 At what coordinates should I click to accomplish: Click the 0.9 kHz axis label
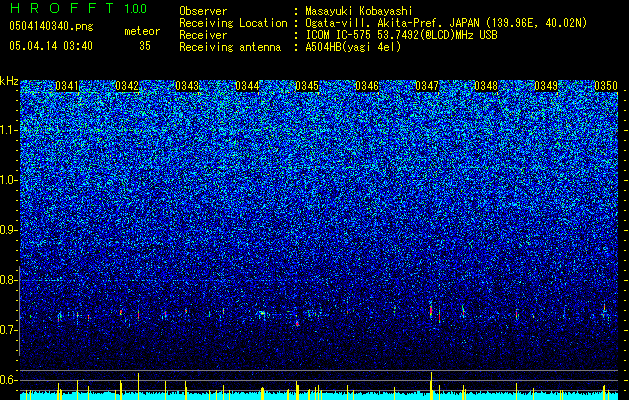click(x=7, y=230)
